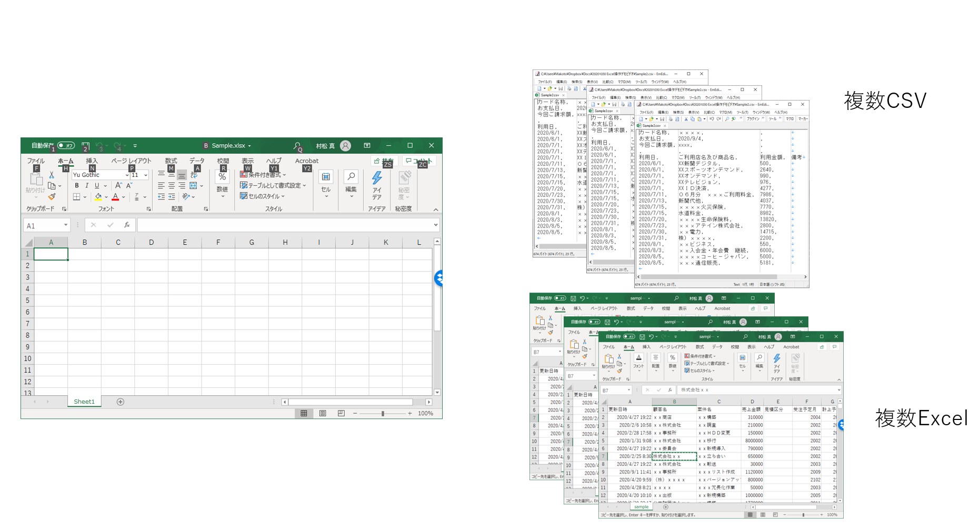Toggle the AutoSave switch in title bar
This screenshot has height=531, width=980.
point(66,146)
